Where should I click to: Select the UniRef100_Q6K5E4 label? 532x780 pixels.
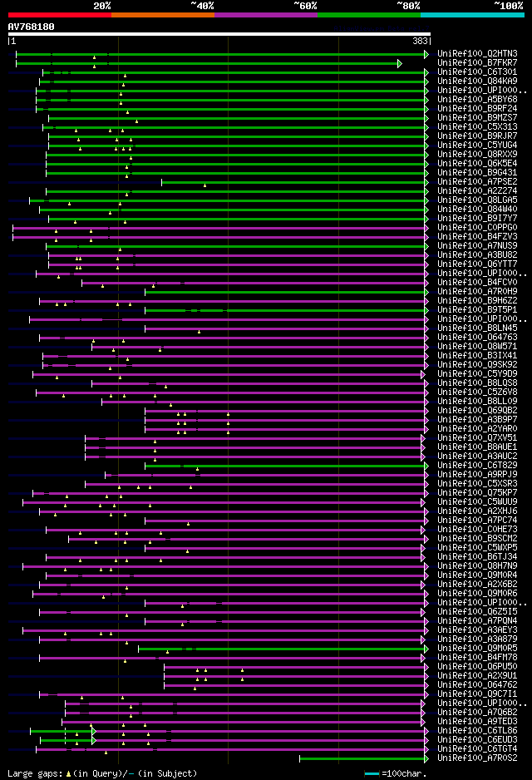coord(477,164)
